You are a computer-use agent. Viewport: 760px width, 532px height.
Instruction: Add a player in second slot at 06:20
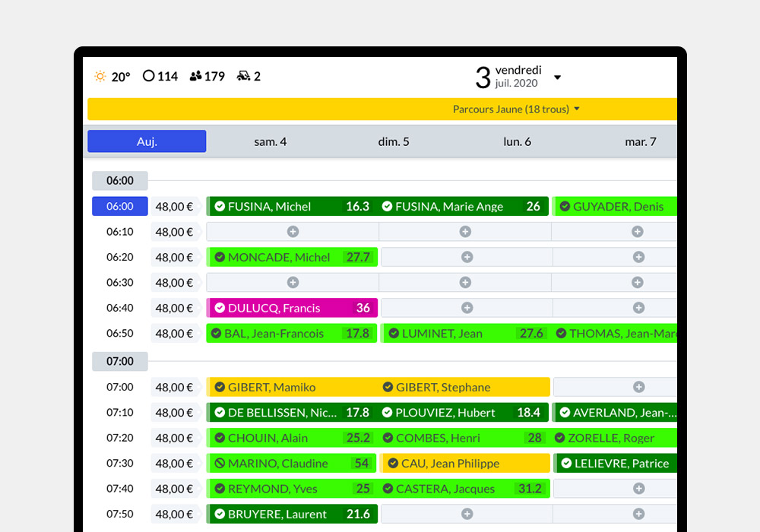coord(467,258)
